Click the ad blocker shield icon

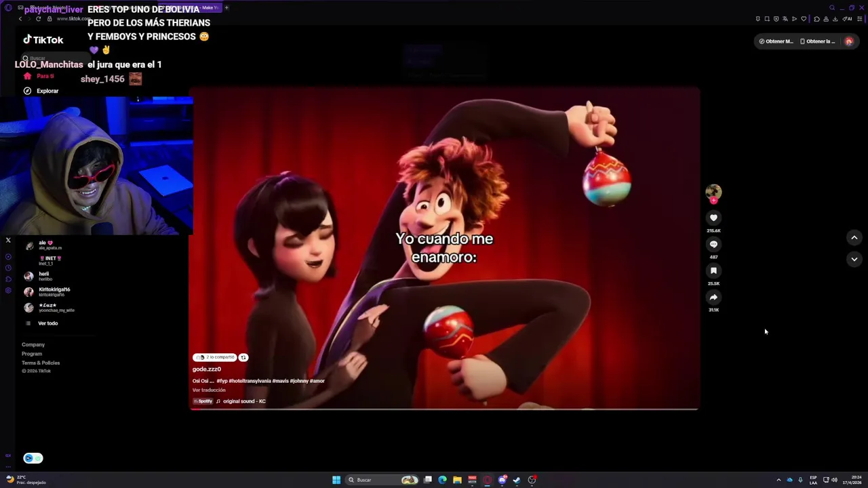pyautogui.click(x=776, y=18)
